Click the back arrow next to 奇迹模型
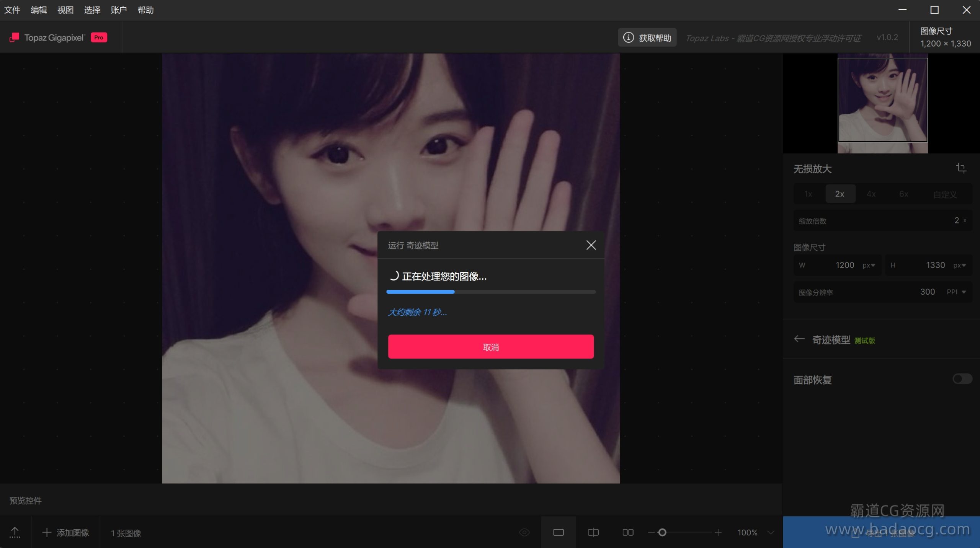Image resolution: width=980 pixels, height=548 pixels. [799, 339]
